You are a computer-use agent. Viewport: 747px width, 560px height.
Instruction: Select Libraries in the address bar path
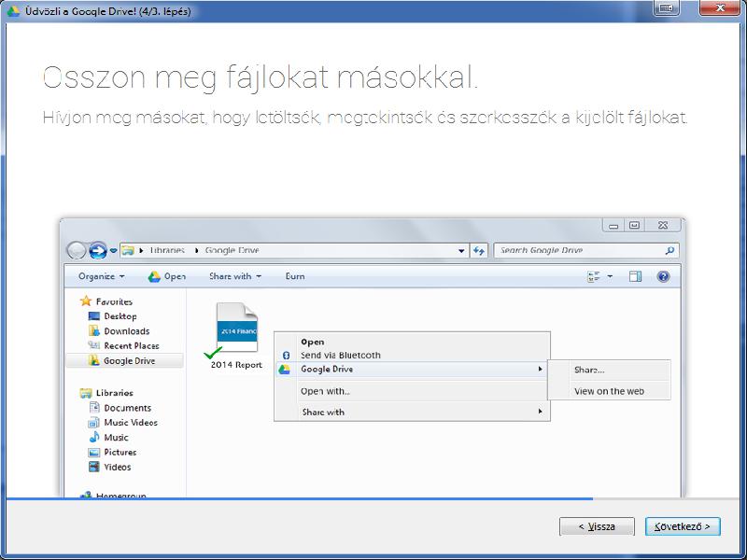(167, 250)
